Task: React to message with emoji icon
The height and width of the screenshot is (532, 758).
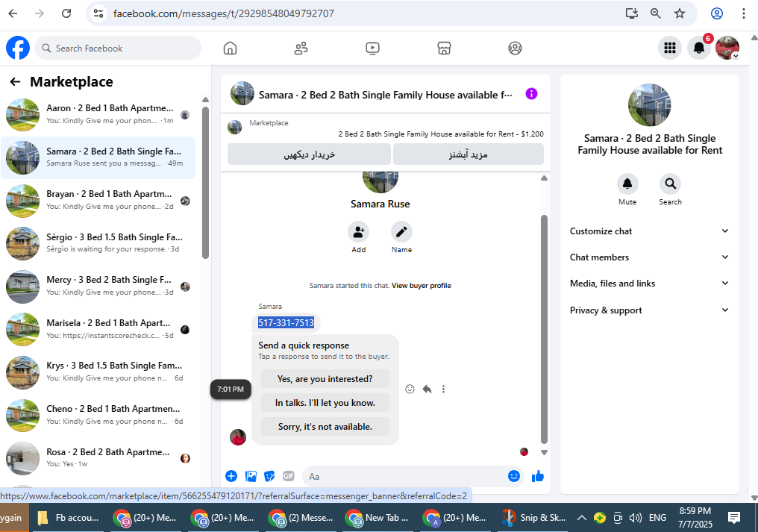Action: [x=410, y=389]
